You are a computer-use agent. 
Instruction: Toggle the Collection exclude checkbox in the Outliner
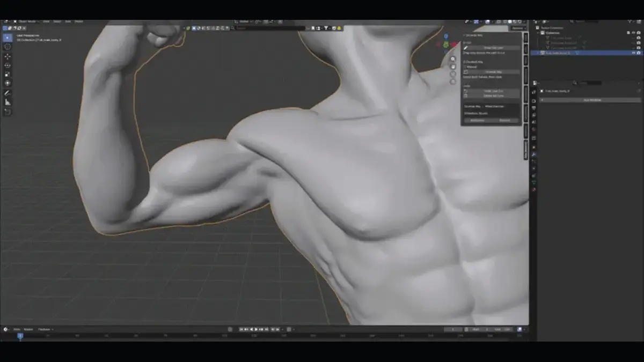tap(628, 33)
